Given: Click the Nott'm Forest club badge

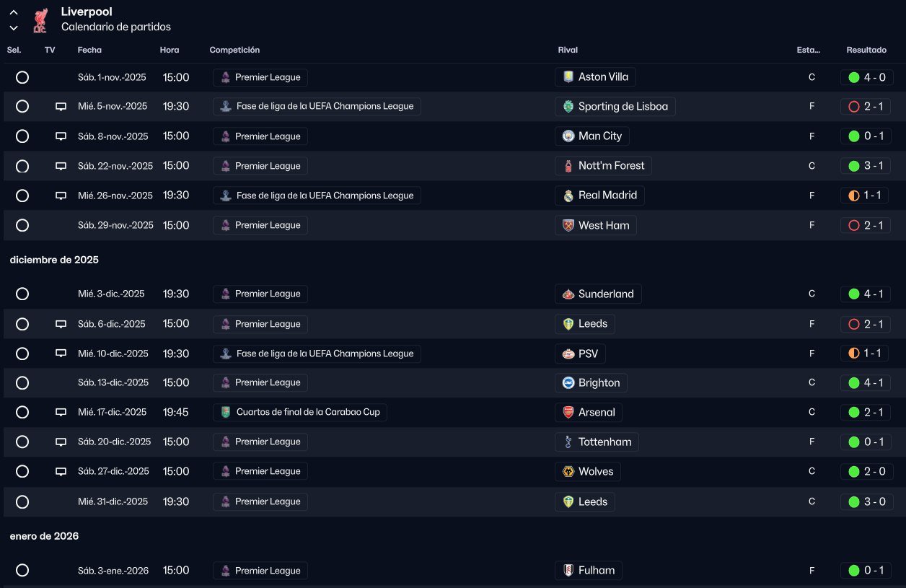Looking at the screenshot, I should click(568, 166).
